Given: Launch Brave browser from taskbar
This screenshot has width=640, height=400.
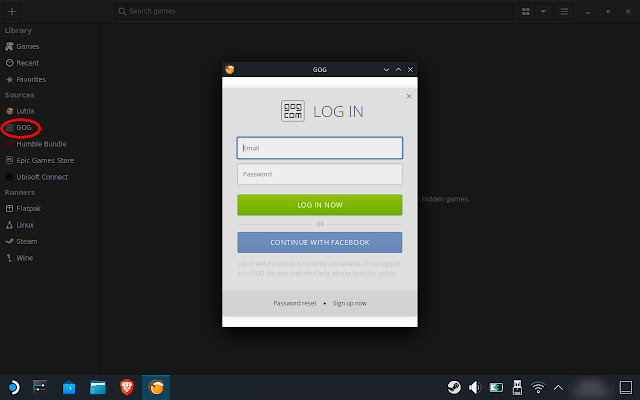Looking at the screenshot, I should pos(127,387).
